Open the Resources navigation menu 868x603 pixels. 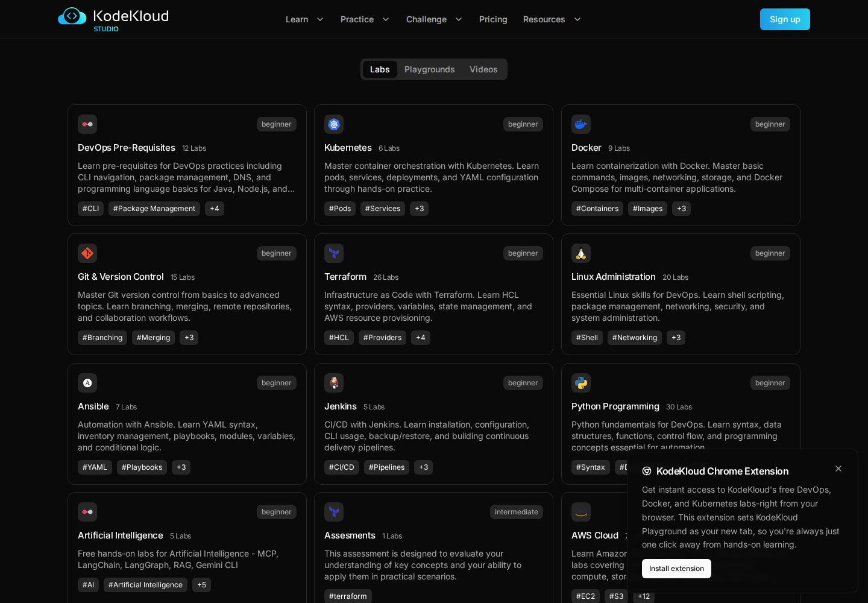pyautogui.click(x=544, y=19)
